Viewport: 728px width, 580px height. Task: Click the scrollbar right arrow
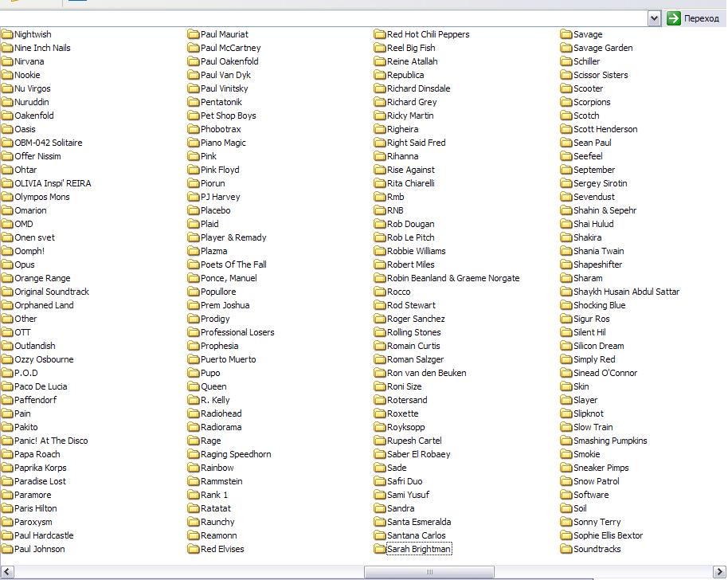pos(719,572)
